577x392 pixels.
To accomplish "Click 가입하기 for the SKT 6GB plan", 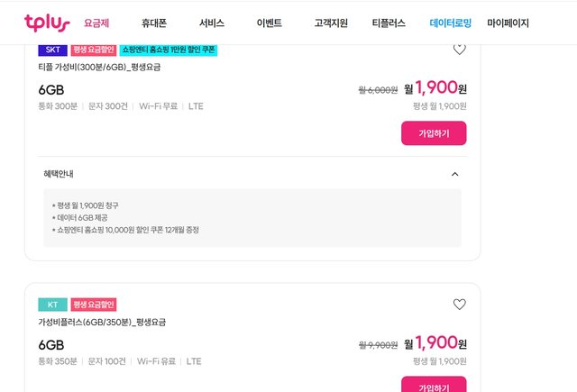I will click(x=434, y=133).
